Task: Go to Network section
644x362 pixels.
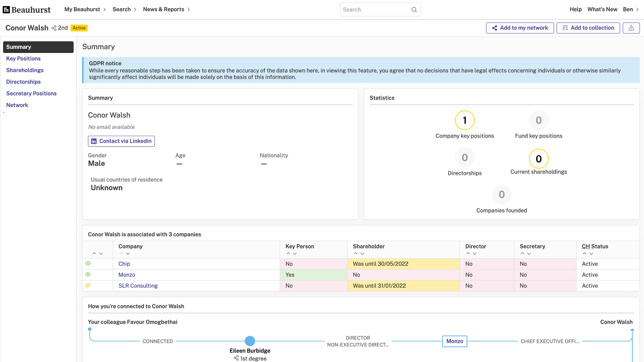Action: 17,105
